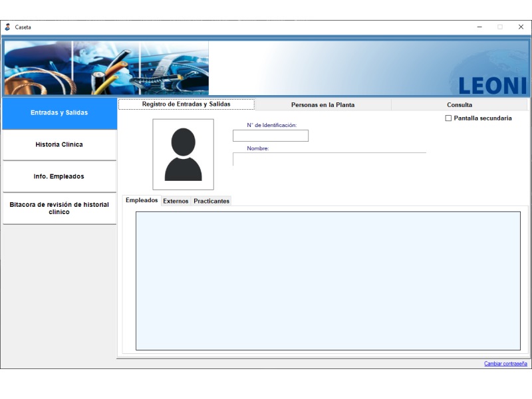The image size is (532, 399).
Task: Select the Registro de Entradas y Salidas tab
Action: [186, 104]
